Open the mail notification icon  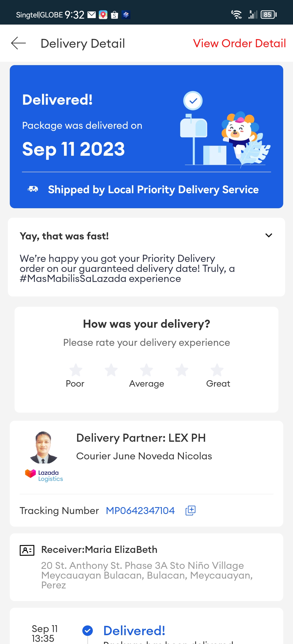tap(91, 15)
